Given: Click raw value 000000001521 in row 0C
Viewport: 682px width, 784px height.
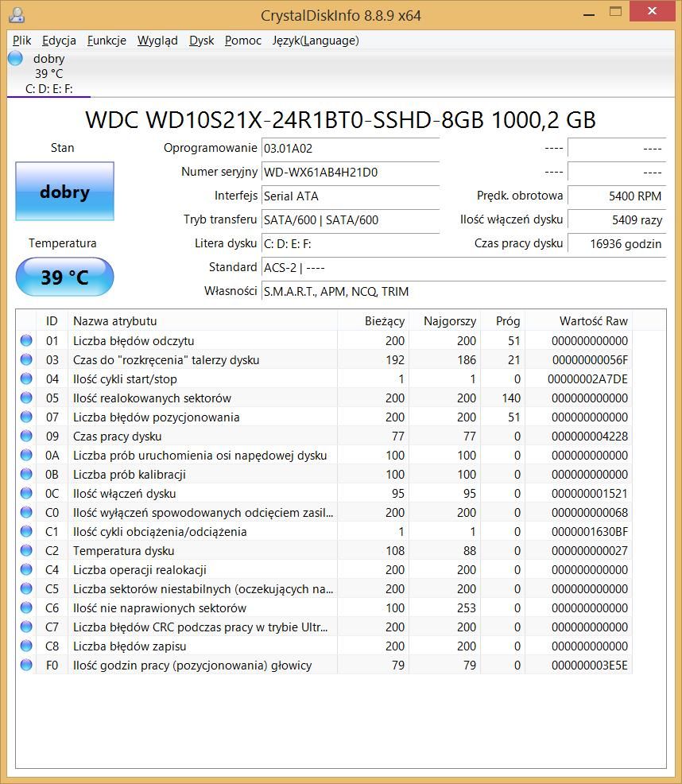Looking at the screenshot, I should (590, 494).
